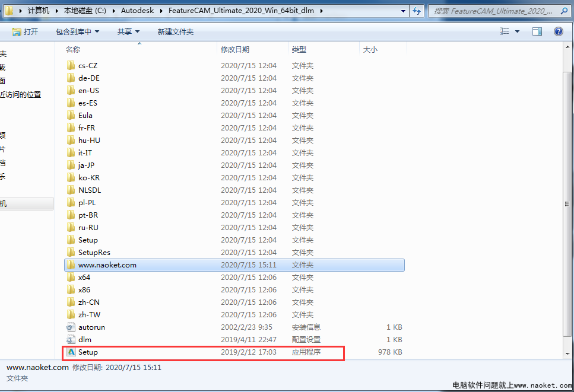Click the ru-RU folder icon
574x392 pixels.
click(x=71, y=227)
